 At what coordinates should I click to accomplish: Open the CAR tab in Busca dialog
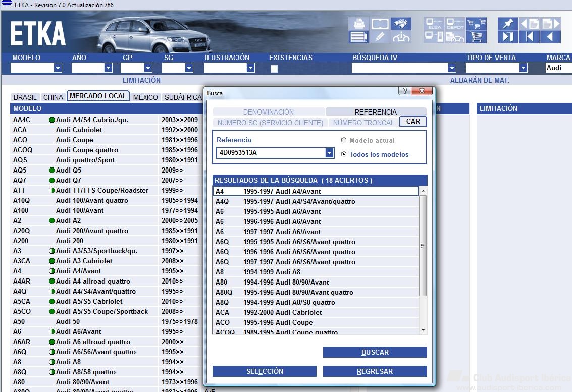click(x=413, y=121)
